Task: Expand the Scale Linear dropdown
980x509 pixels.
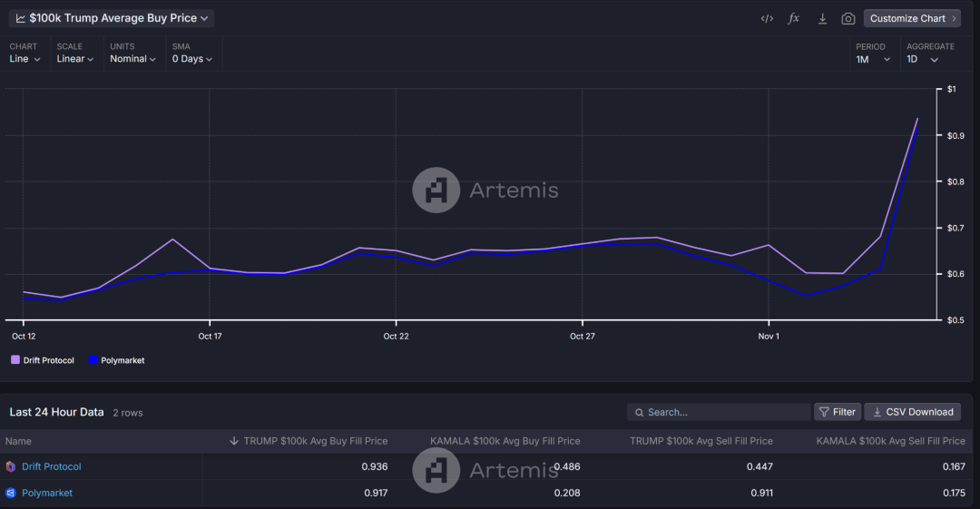Action: (x=75, y=59)
